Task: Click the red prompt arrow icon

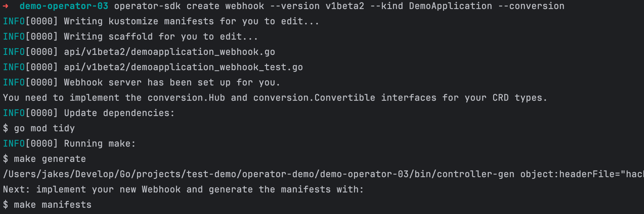Action: pyautogui.click(x=6, y=6)
